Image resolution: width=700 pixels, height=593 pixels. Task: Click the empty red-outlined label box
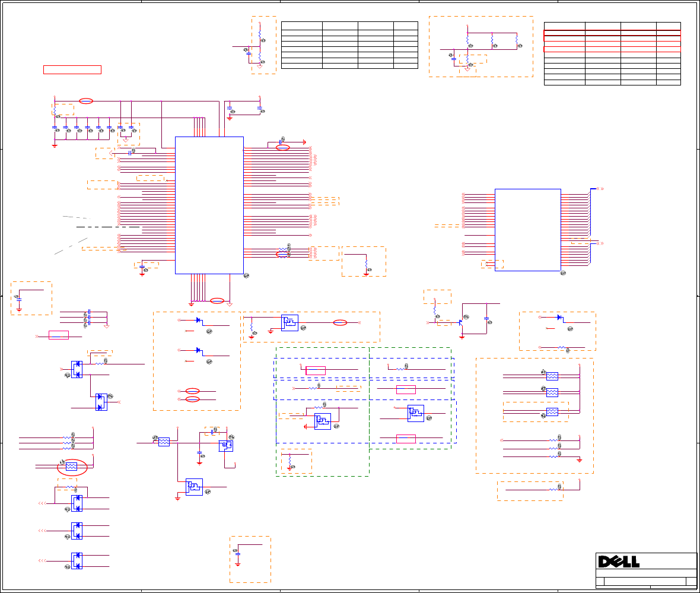(72, 69)
